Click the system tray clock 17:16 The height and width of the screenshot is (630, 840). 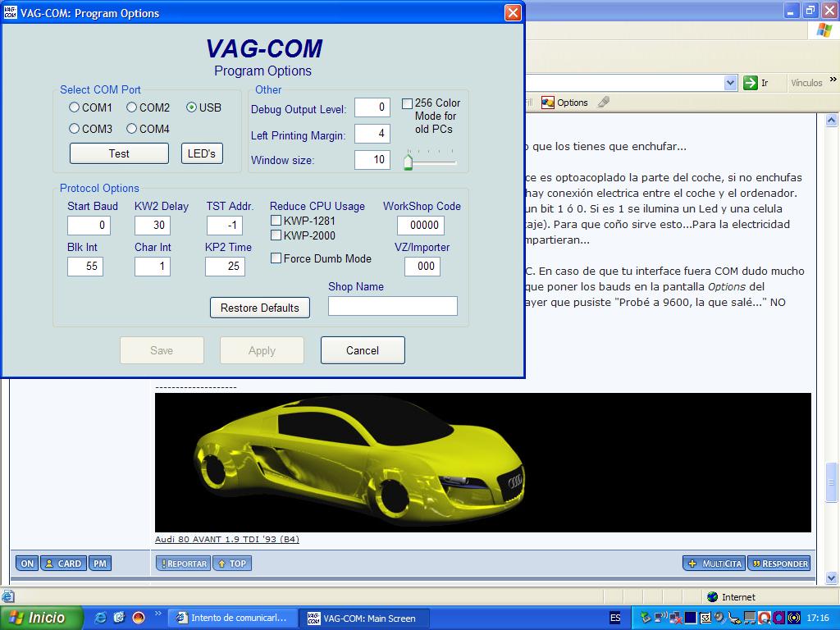point(818,618)
